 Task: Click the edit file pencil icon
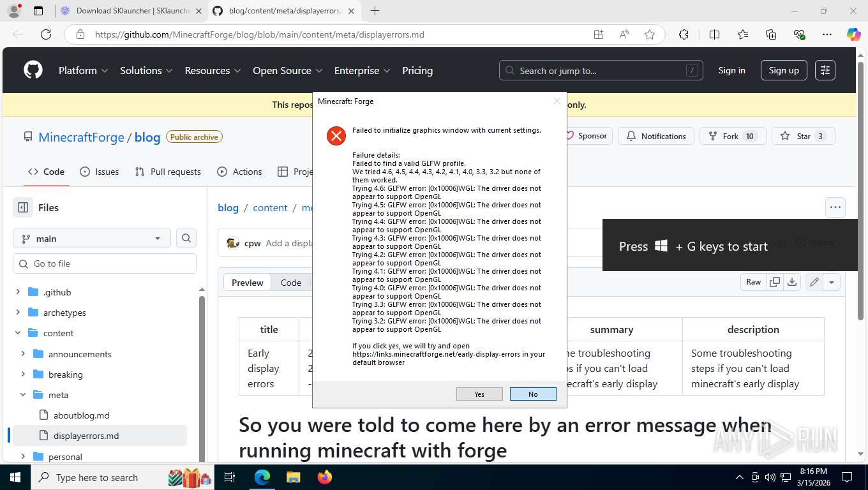click(814, 282)
